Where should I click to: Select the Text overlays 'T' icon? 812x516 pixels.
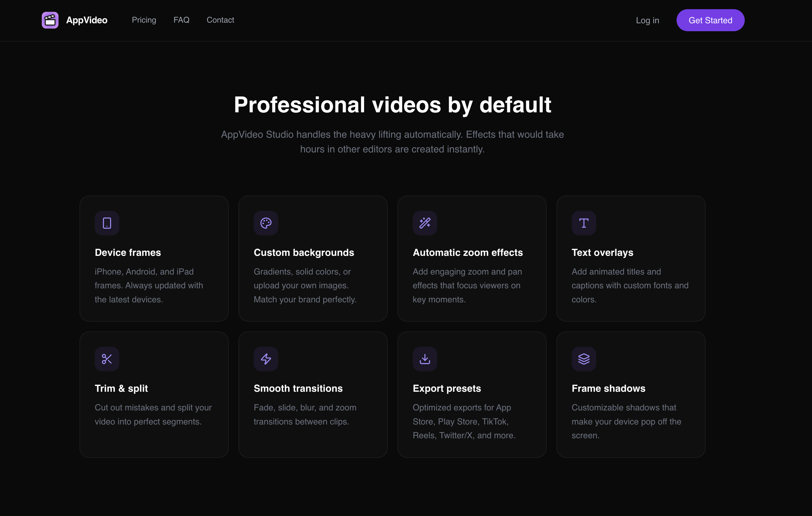[x=584, y=223]
